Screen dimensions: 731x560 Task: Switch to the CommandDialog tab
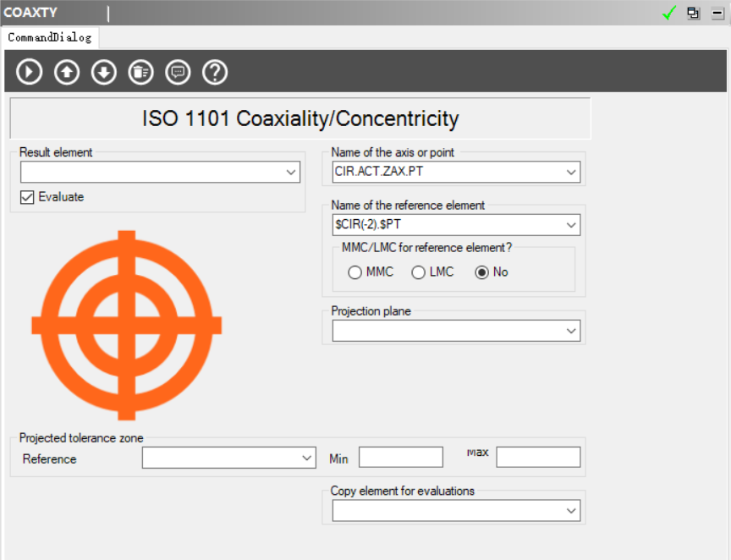click(49, 37)
